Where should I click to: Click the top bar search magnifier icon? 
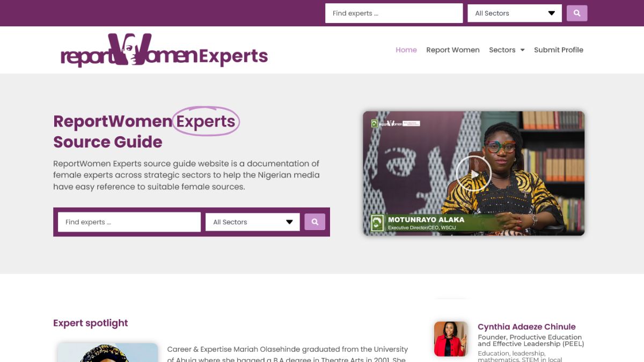(577, 13)
